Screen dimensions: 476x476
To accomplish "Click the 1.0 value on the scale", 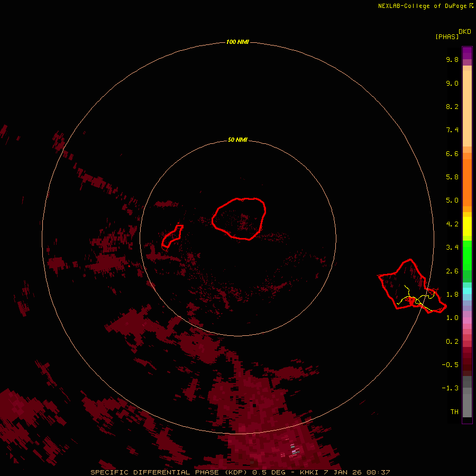I will (x=452, y=318).
